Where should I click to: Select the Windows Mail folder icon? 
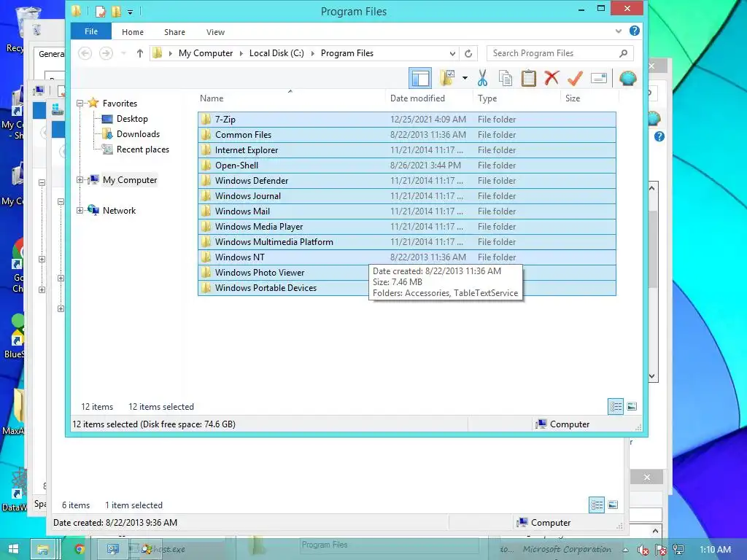(x=206, y=211)
